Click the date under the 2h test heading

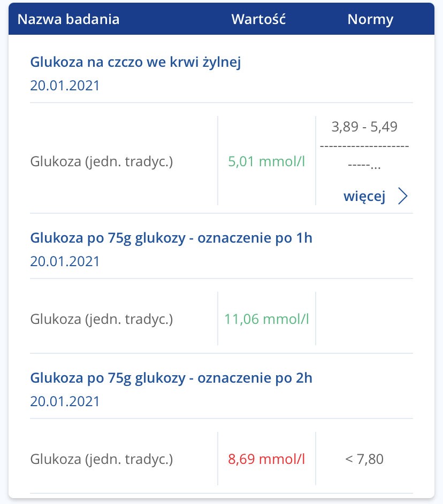65,401
